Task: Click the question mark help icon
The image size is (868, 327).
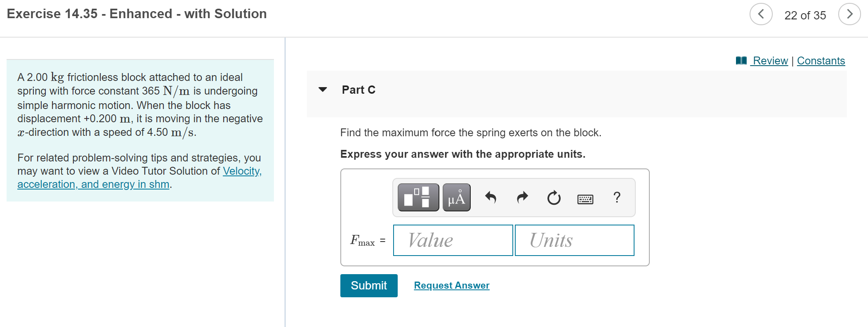Action: [x=616, y=198]
